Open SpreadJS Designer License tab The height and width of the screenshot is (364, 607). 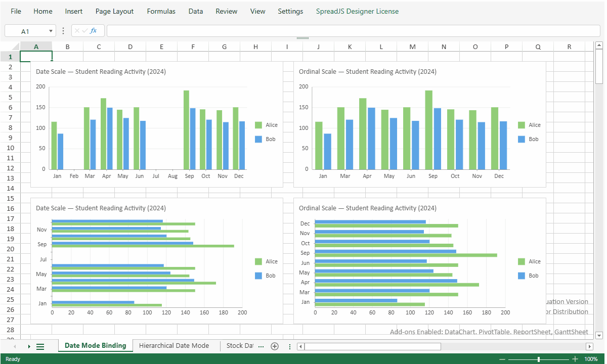click(x=357, y=11)
